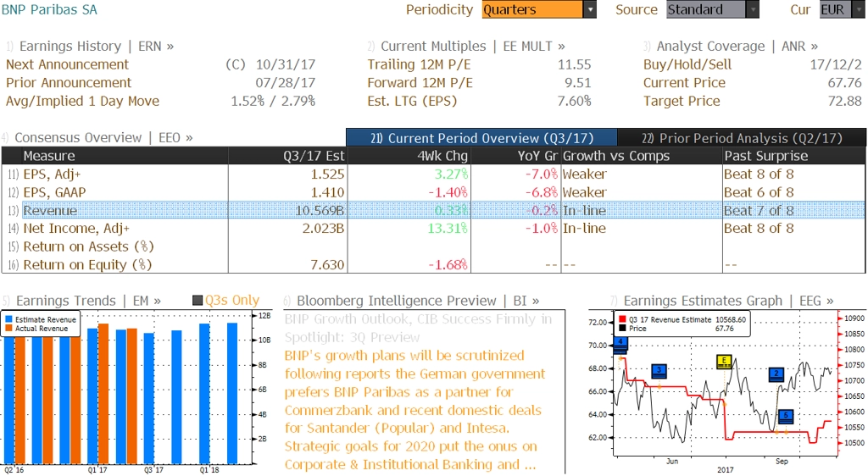Toggle the Q3s Only checkbox
Screen dimensions: 868x476
[198, 301]
